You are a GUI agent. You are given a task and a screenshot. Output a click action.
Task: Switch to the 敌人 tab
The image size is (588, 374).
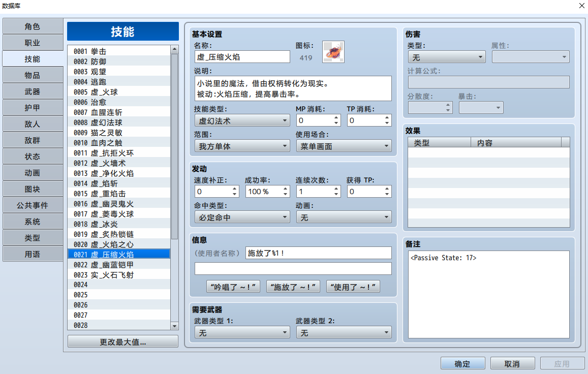[x=33, y=124]
